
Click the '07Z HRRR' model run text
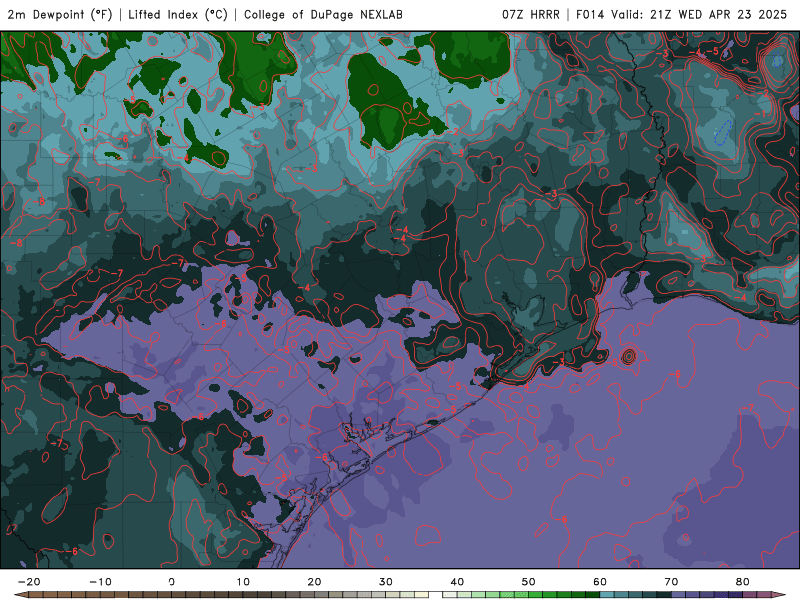pos(531,15)
